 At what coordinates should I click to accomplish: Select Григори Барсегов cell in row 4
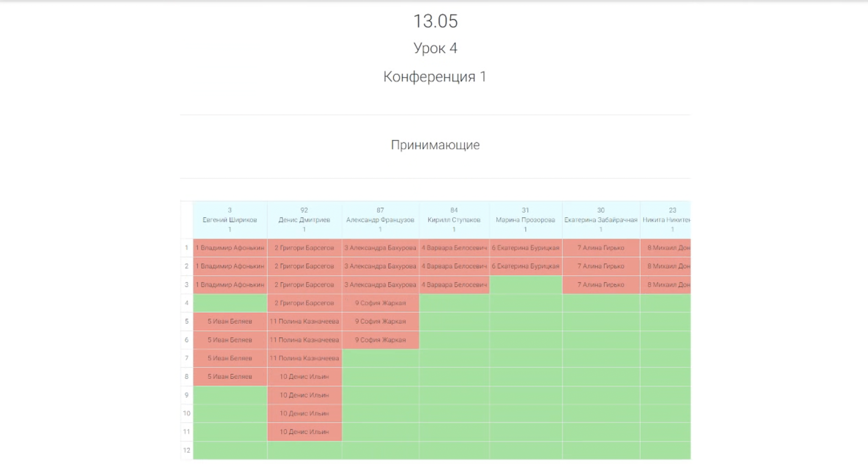[304, 303]
